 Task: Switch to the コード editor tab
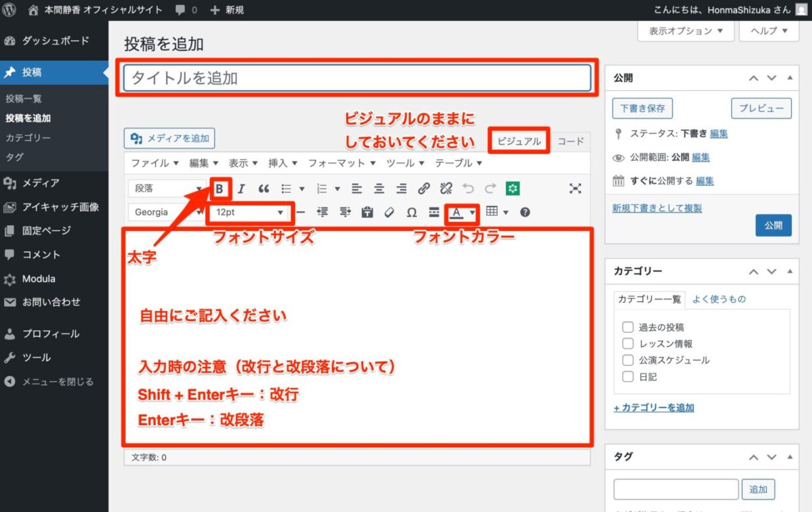[x=570, y=141]
